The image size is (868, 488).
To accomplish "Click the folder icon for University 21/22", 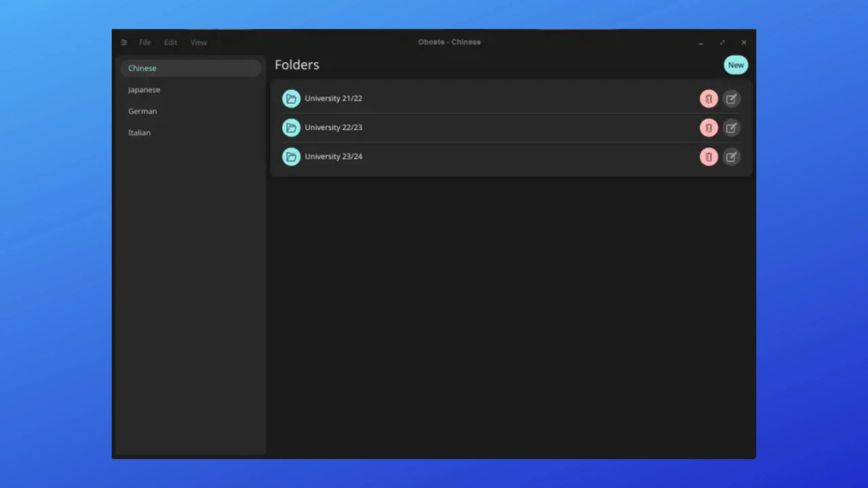I will (292, 98).
